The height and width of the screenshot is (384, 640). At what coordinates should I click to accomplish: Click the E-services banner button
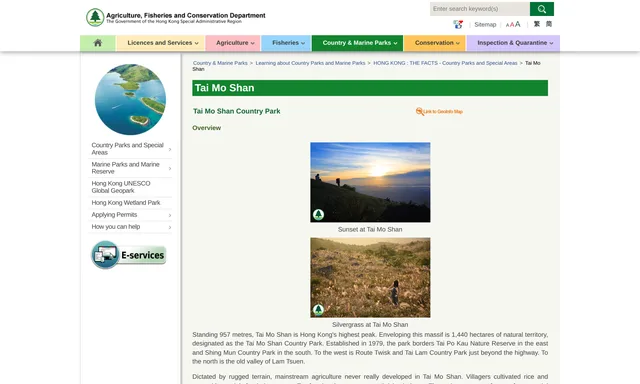point(129,255)
